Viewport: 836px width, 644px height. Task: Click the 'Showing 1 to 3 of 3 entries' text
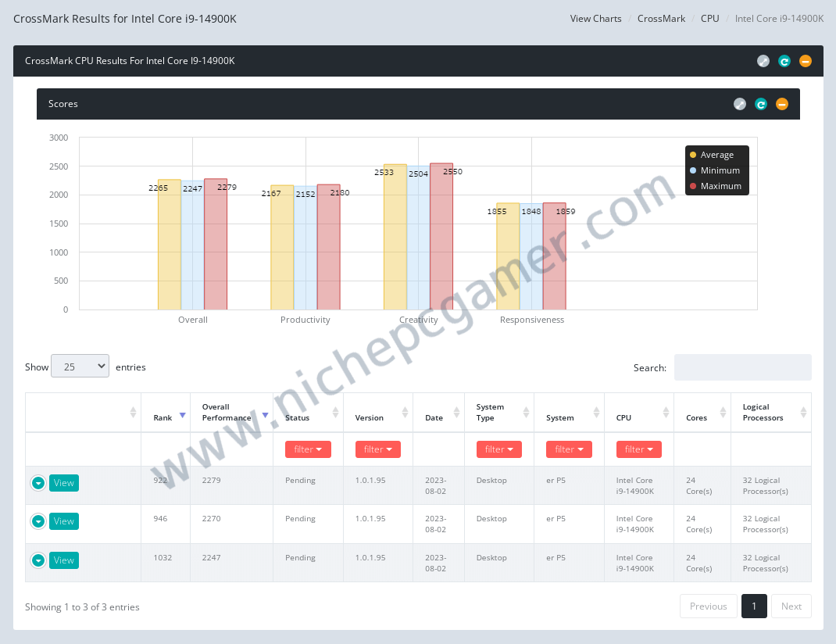[82, 606]
